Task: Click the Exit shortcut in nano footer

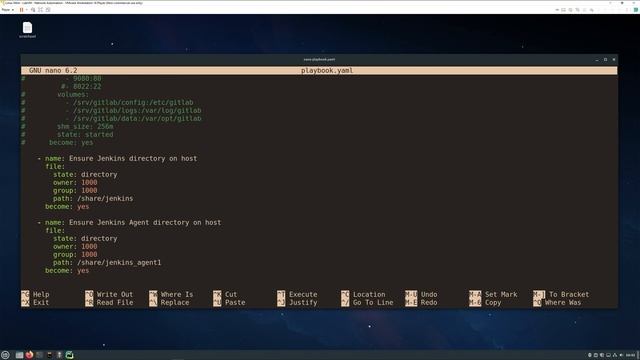Action: [41, 302]
